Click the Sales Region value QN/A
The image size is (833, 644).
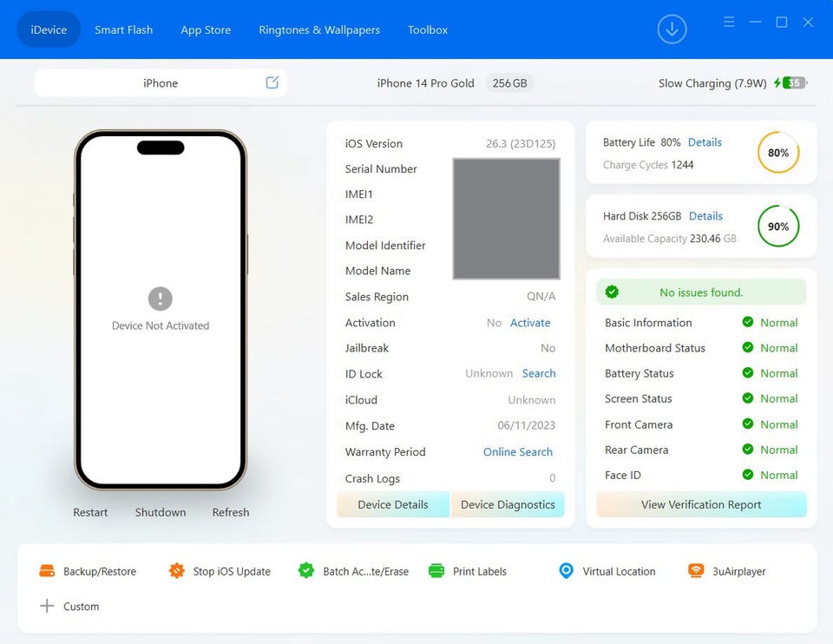point(541,297)
